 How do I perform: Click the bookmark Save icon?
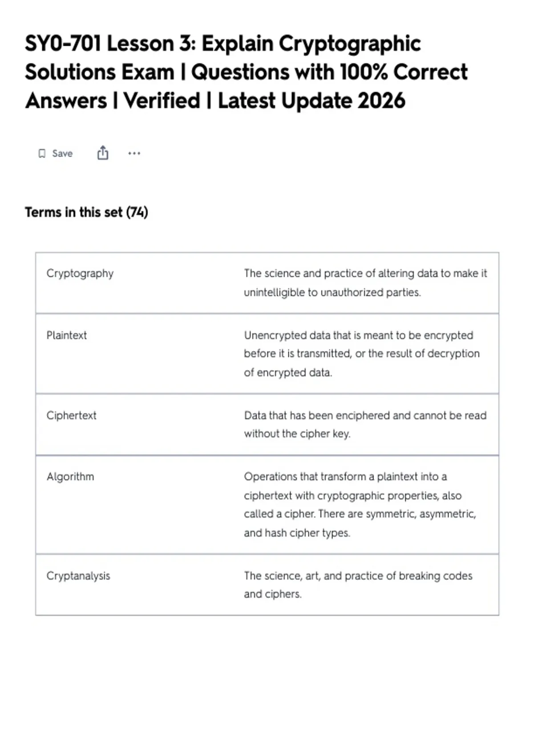coord(42,153)
